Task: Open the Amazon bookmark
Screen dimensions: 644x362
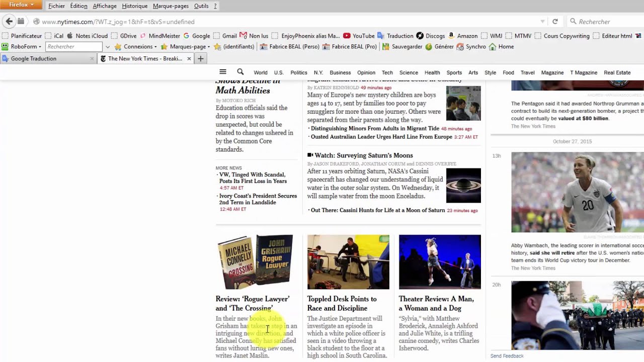Action: click(463, 36)
